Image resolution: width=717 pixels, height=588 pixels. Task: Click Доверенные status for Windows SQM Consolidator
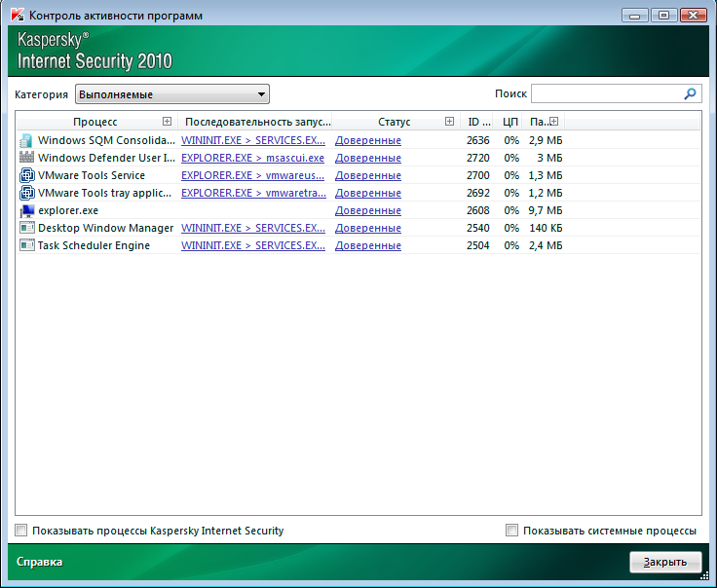[x=368, y=140]
